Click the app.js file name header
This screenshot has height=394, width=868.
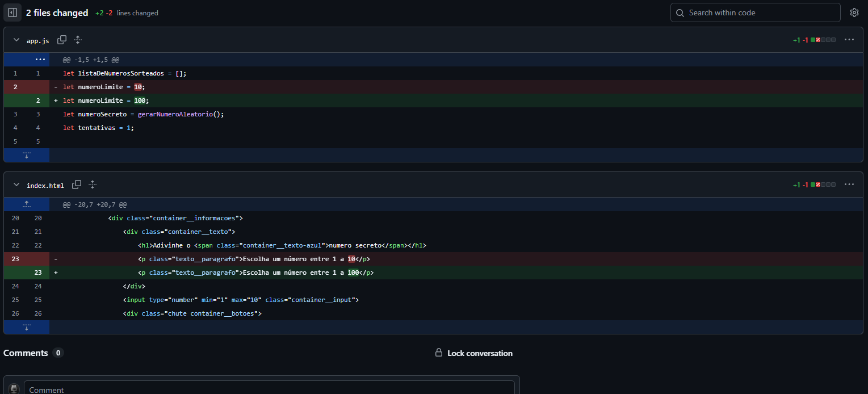click(x=38, y=41)
